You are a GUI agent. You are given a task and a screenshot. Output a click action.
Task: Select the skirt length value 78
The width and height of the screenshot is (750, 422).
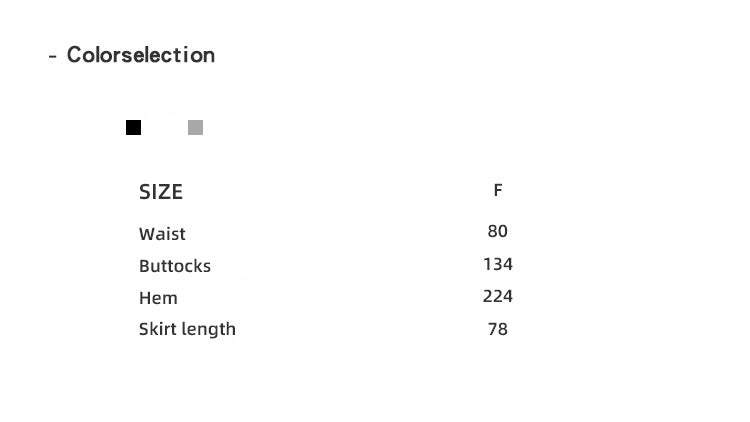tap(498, 329)
